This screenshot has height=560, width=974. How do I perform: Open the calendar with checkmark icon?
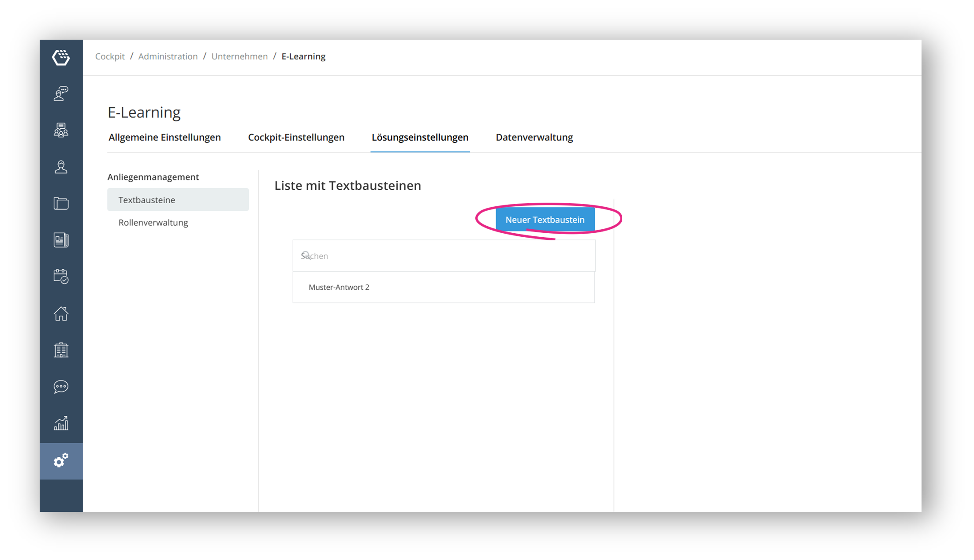pyautogui.click(x=61, y=276)
